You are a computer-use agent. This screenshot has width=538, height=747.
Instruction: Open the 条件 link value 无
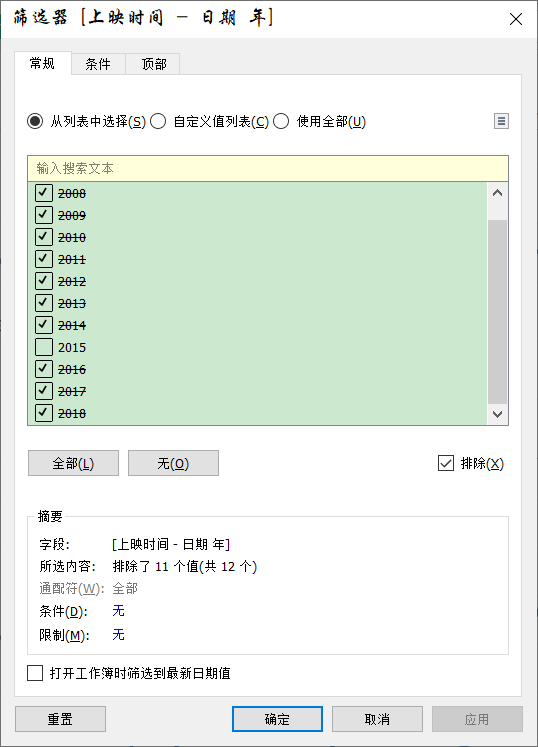coord(118,611)
